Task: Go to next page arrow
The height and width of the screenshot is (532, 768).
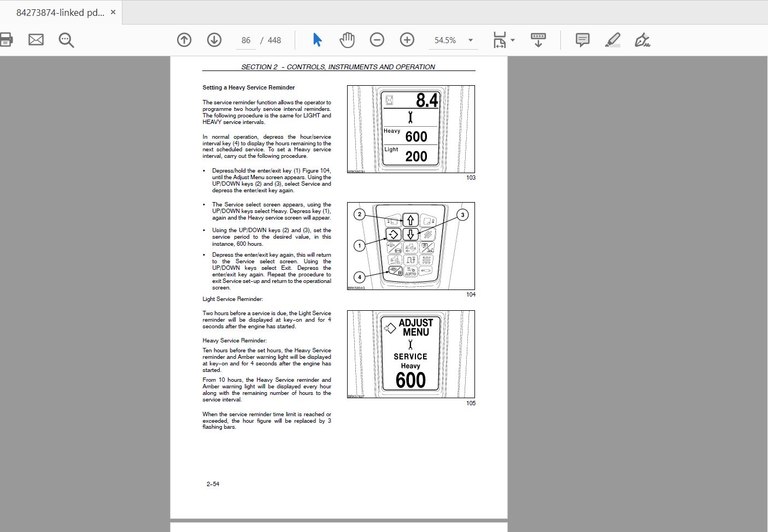Action: click(x=214, y=40)
